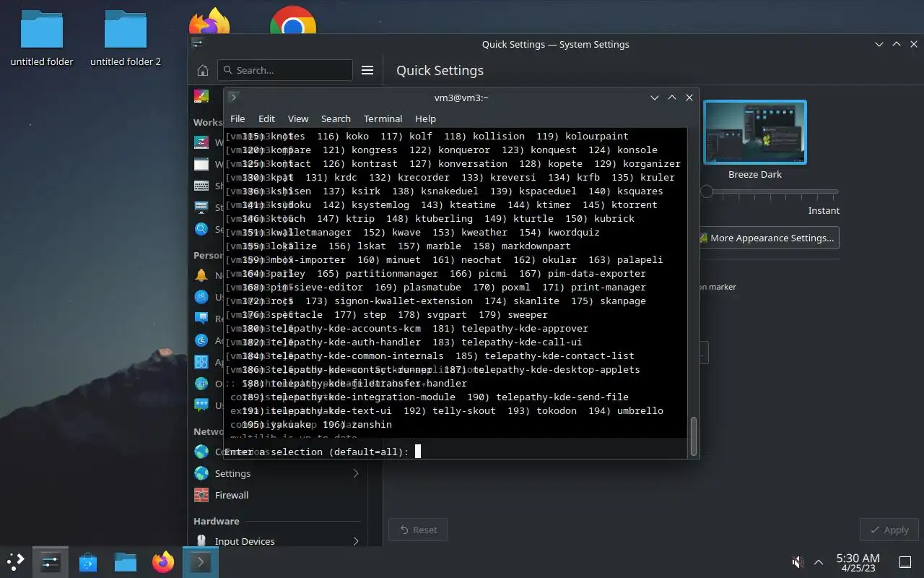Launch Firefox from the taskbar
Viewport: 924px width, 578px height.
click(x=163, y=561)
